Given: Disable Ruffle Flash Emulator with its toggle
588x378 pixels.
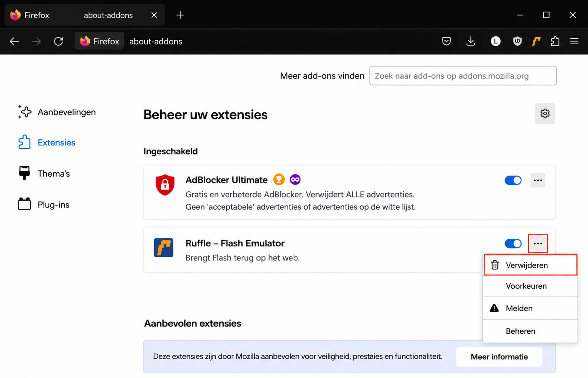Looking at the screenshot, I should [513, 243].
